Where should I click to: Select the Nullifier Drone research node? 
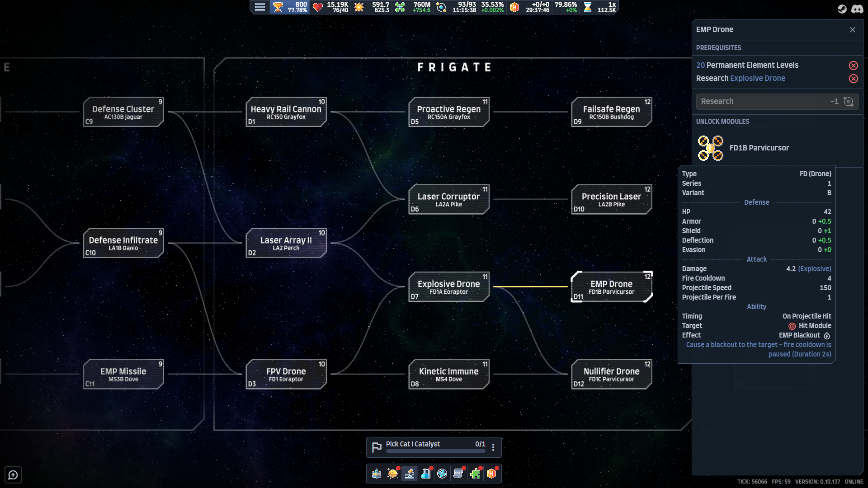[x=611, y=374]
